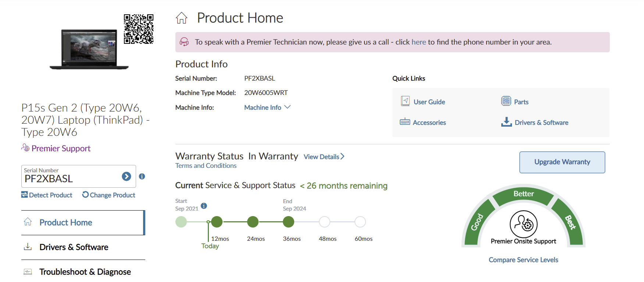Viewport: 644px width, 282px height.
Task: Click the Drivers & Software download icon
Action: (x=506, y=122)
